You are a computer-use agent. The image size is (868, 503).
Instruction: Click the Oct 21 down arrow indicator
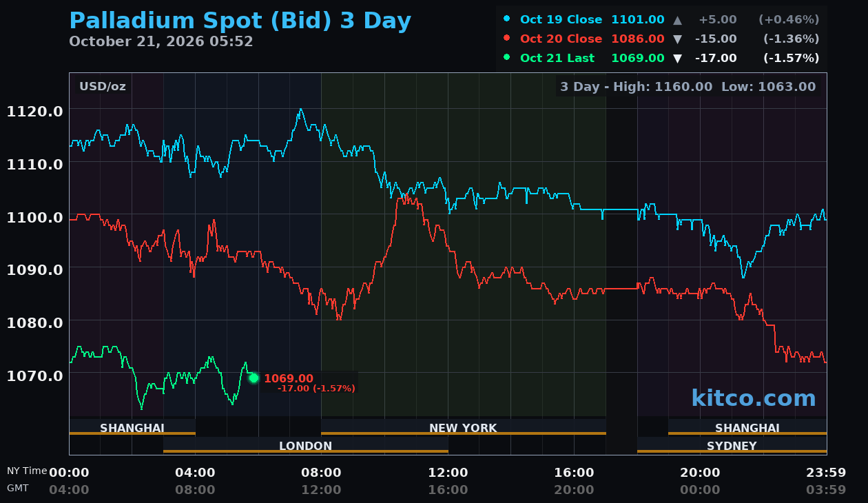678,59
